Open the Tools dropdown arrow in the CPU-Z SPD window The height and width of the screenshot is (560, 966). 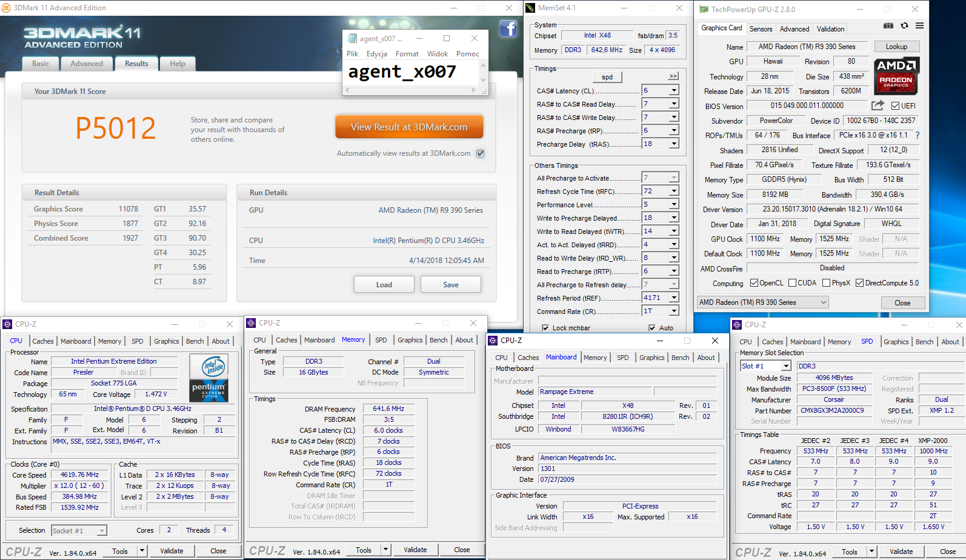871,552
